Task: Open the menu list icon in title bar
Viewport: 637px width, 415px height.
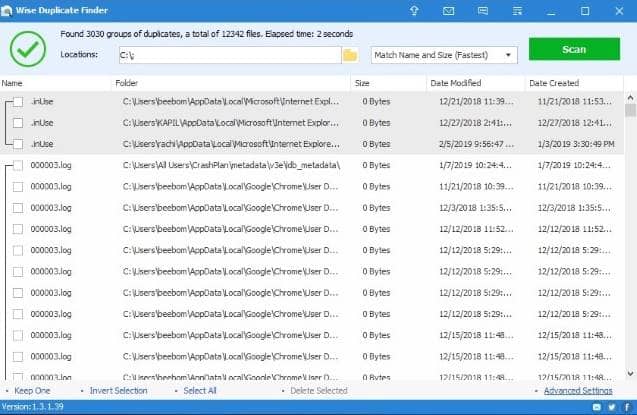Action: tap(517, 11)
